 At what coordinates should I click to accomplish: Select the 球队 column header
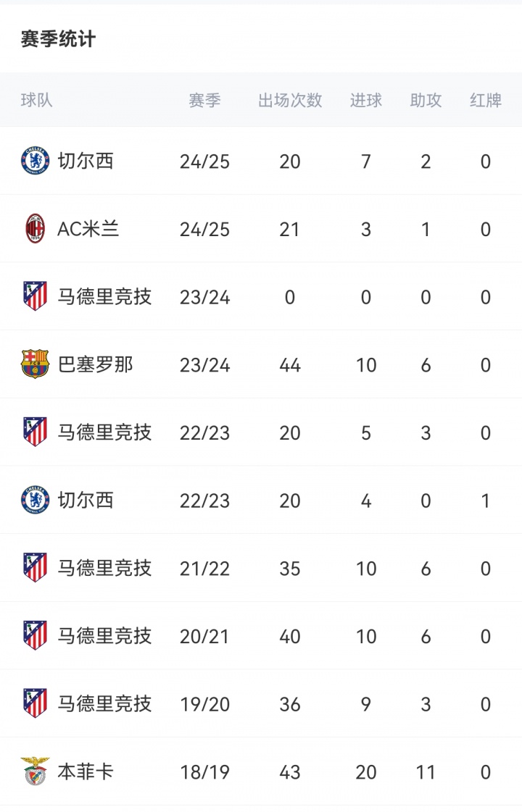(37, 100)
